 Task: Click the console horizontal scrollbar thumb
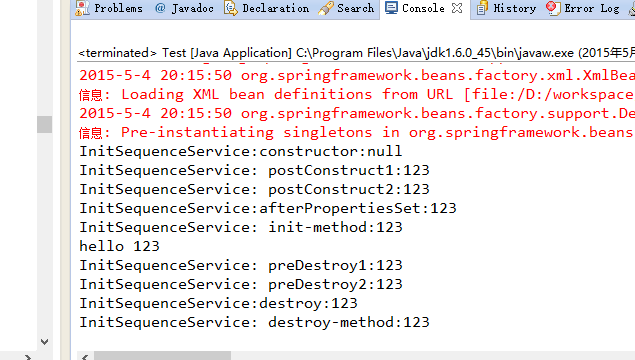click(162, 356)
